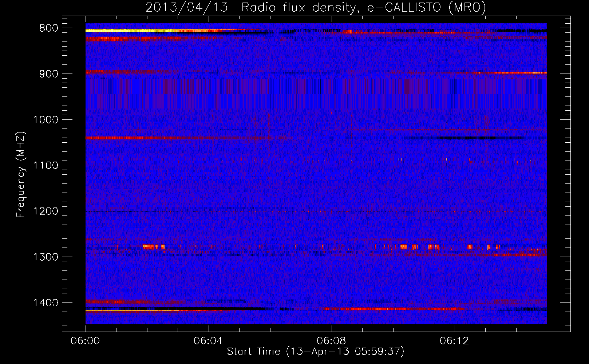Screen dimensions: 589x364
Task: Click the 06:08 time axis label
Action: 331,341
